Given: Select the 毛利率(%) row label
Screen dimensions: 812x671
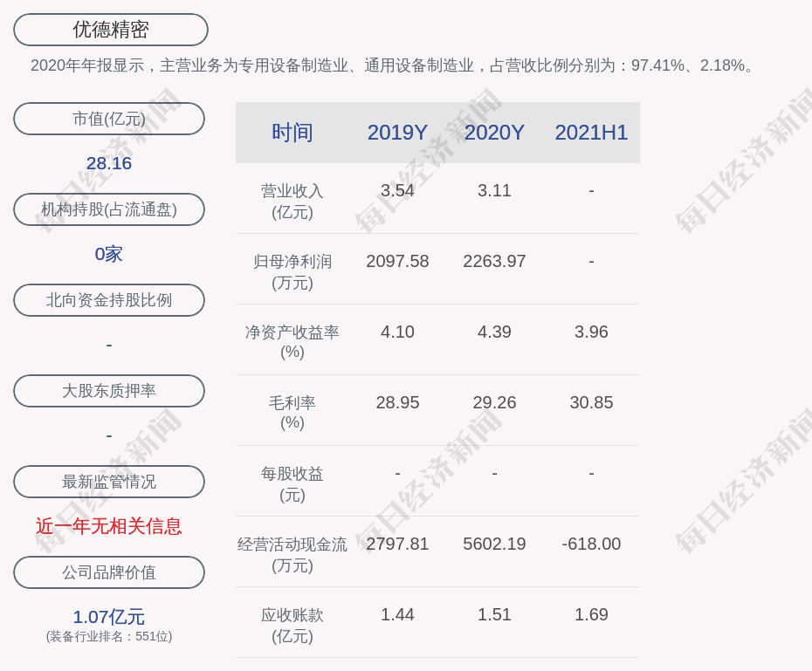Looking at the screenshot, I should 292,413.
